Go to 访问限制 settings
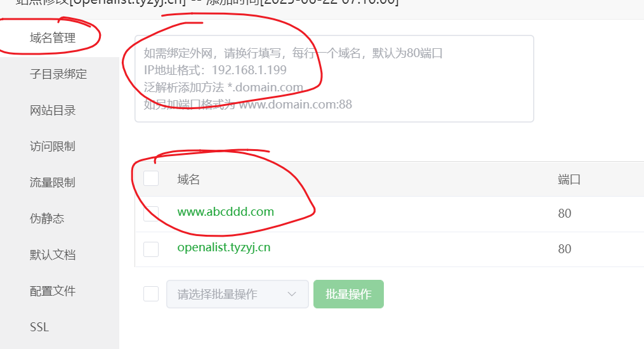 [x=53, y=146]
